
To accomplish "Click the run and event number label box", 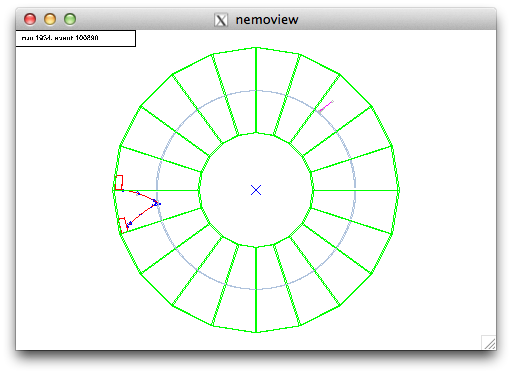I will pyautogui.click(x=76, y=38).
